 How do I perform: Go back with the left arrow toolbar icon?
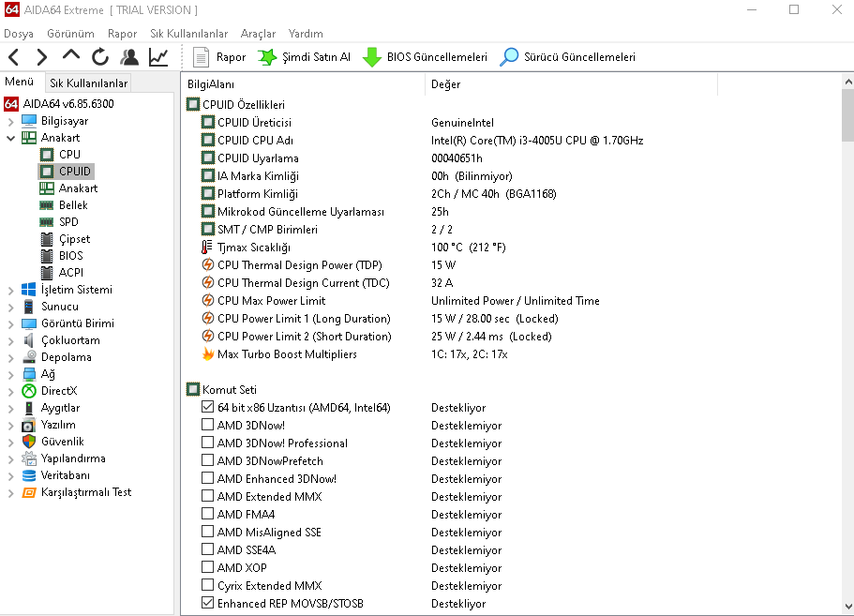[14, 56]
